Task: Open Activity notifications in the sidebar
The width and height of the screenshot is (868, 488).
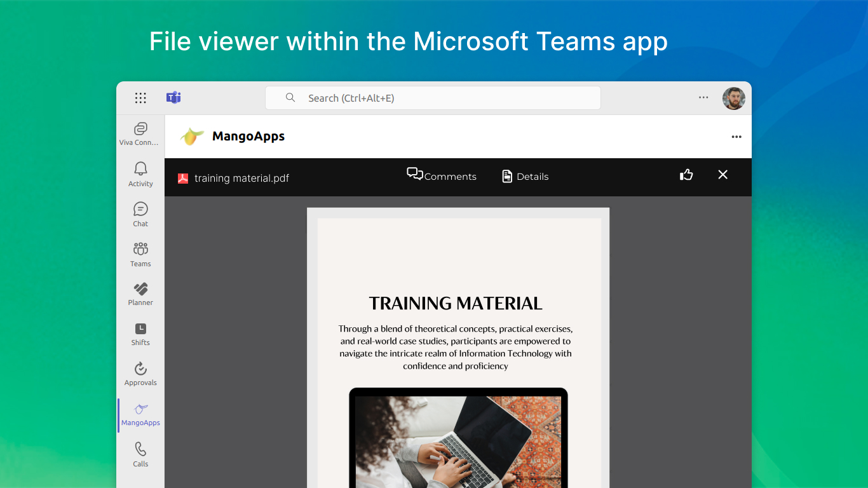Action: point(140,174)
